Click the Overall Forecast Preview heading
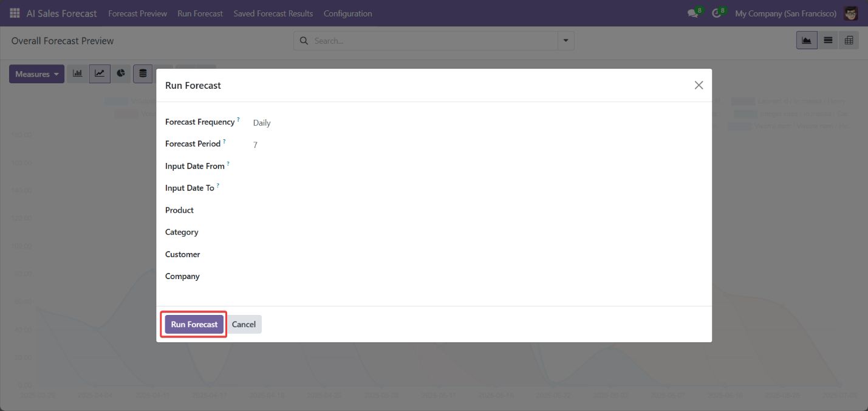Viewport: 868px width, 411px height. 63,41
